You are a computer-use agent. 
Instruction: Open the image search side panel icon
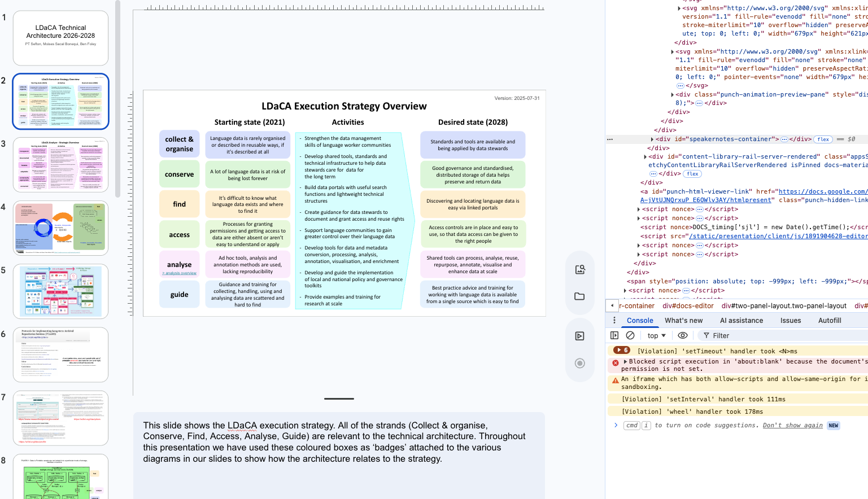tap(579, 270)
